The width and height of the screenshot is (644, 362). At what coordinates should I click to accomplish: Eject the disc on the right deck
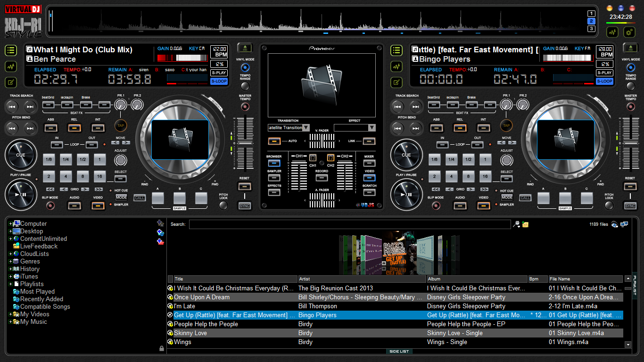coord(630,48)
